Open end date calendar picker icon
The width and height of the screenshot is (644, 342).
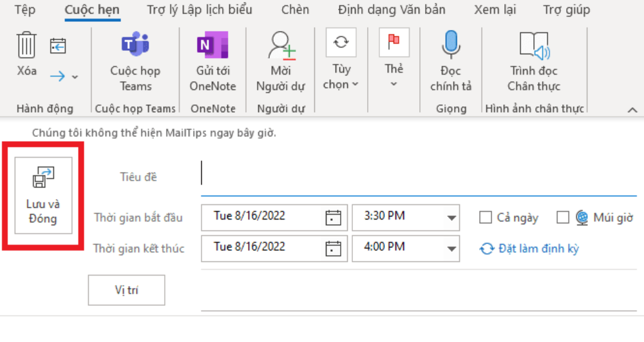click(x=333, y=249)
